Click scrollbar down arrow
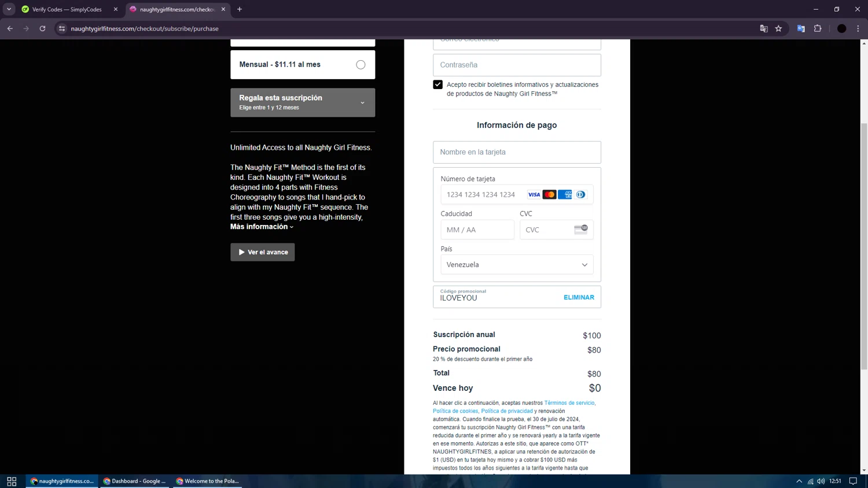Screen dimensions: 868x488 coord(864,470)
